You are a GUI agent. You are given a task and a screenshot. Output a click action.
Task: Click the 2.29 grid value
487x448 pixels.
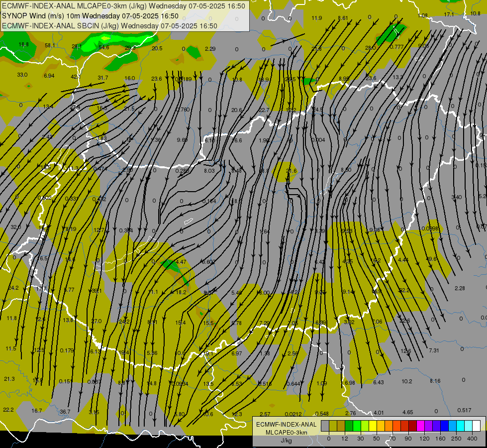(x=210, y=49)
